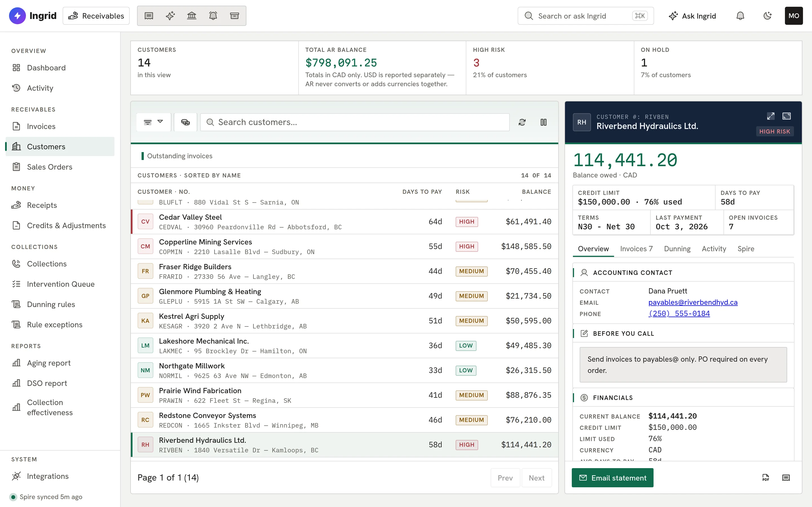This screenshot has height=507, width=812.
Task: Open the column layout icon beside refresh
Action: 544,123
